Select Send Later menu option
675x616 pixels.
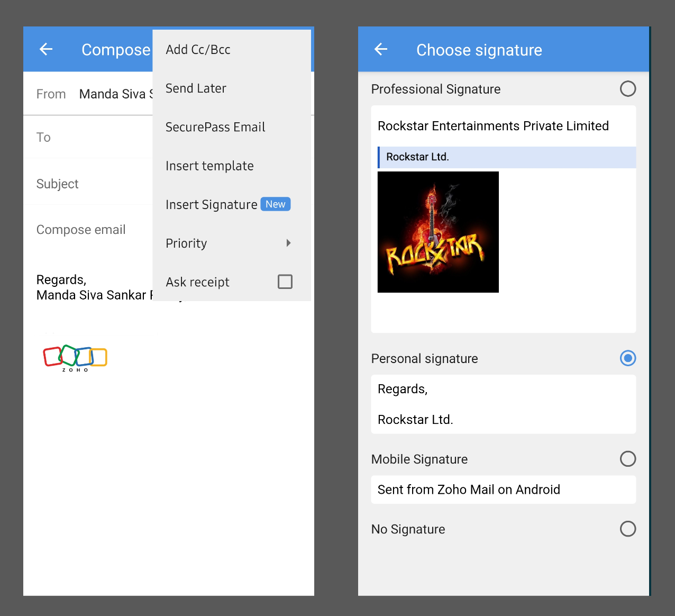232,88
